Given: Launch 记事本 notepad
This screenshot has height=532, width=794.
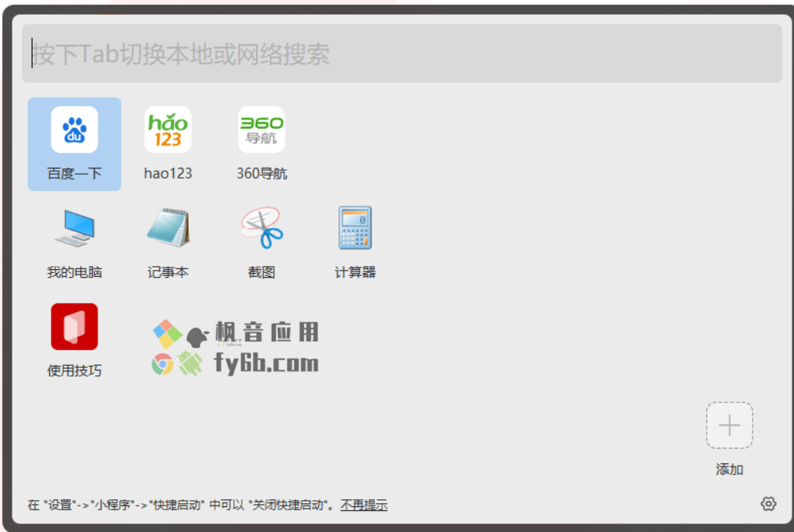Looking at the screenshot, I should (x=168, y=242).
